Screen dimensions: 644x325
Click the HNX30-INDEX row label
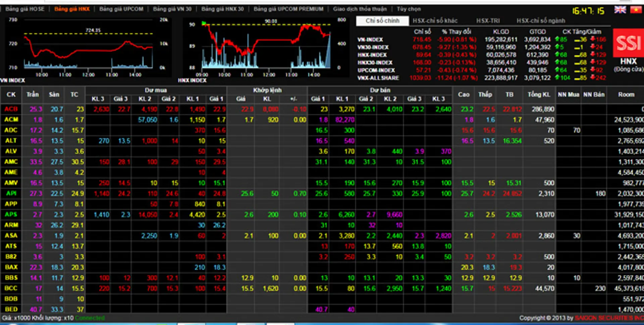(x=375, y=62)
